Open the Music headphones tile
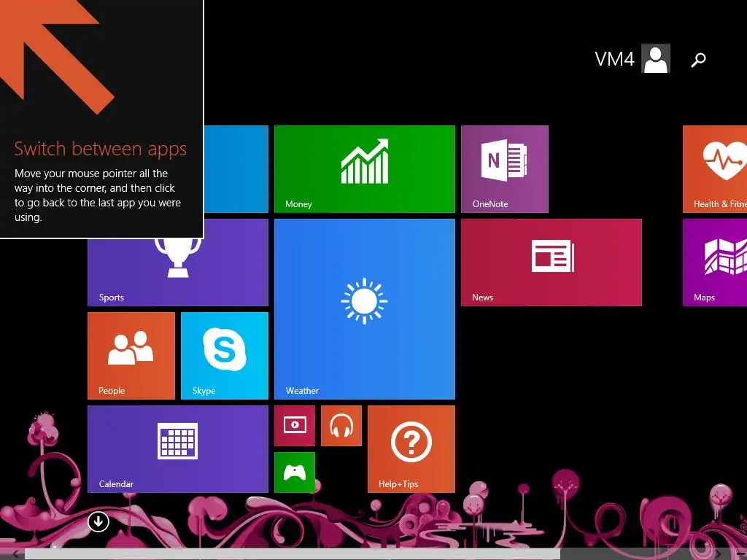 (341, 426)
